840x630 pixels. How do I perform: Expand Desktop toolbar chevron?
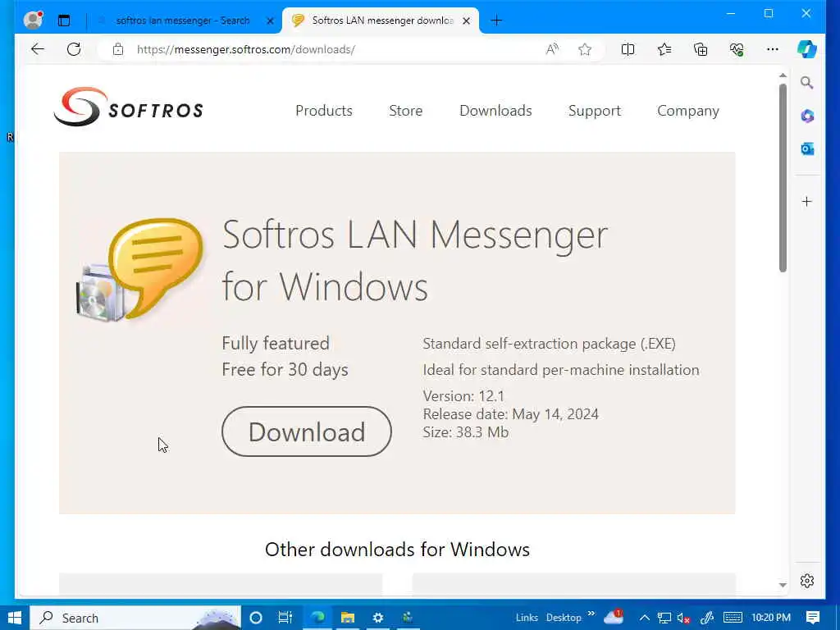(x=591, y=614)
